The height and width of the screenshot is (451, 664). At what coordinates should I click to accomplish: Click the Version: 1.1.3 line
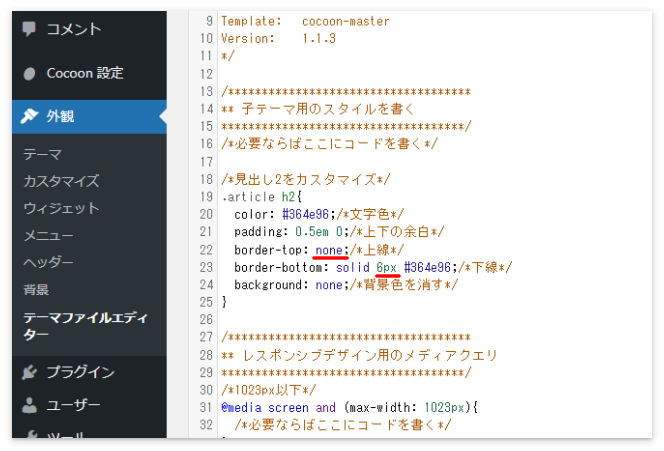tap(278, 39)
